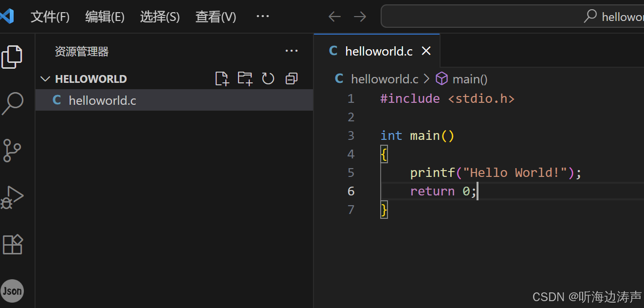
Task: Click line number 7 in gutter
Action: tap(351, 210)
